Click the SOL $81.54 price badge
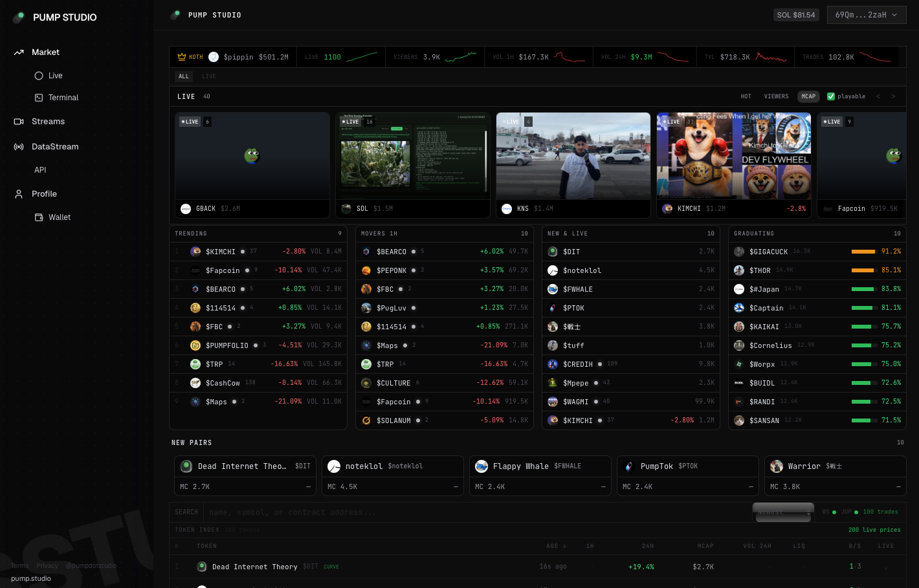919x588 pixels. 796,15
